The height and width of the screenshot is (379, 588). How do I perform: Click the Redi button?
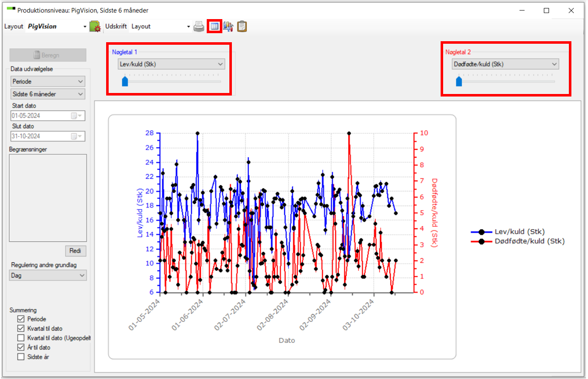(x=75, y=251)
